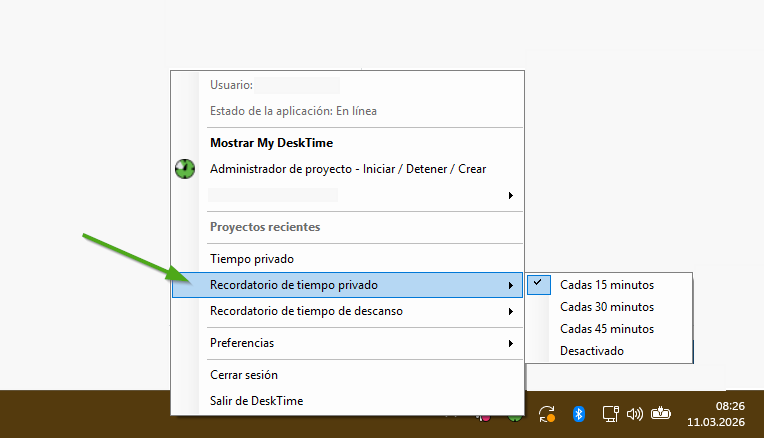Open Administrador de proyecto - Iniciar / Detener / Crear

(347, 169)
